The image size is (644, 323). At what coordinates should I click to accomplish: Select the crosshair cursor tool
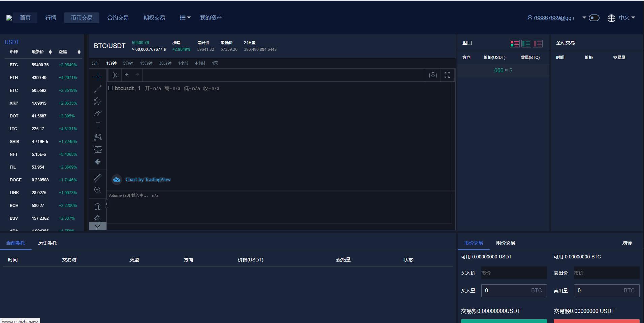[98, 77]
